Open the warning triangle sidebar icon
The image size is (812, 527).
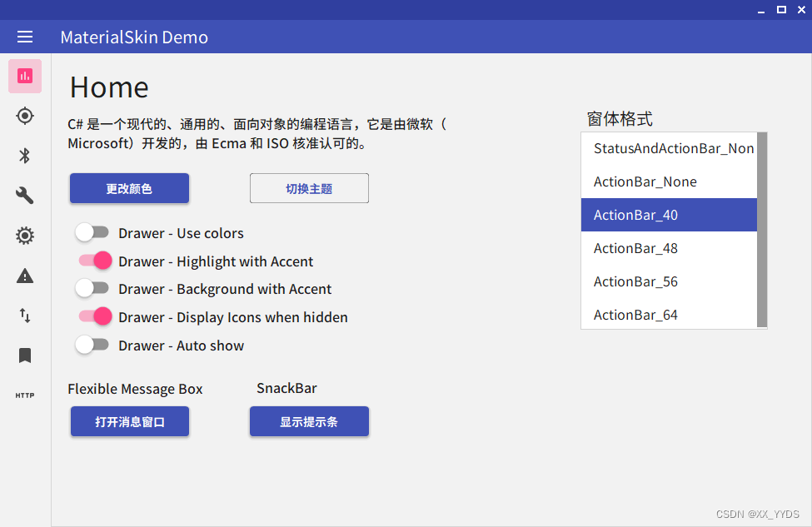25,276
